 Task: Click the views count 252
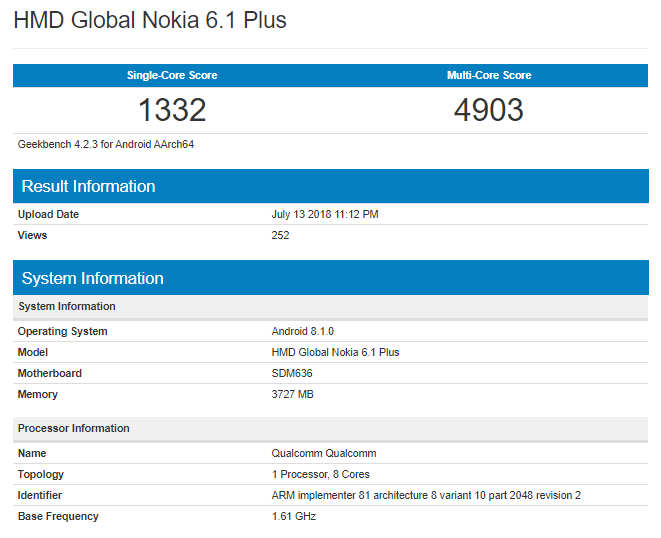click(280, 235)
